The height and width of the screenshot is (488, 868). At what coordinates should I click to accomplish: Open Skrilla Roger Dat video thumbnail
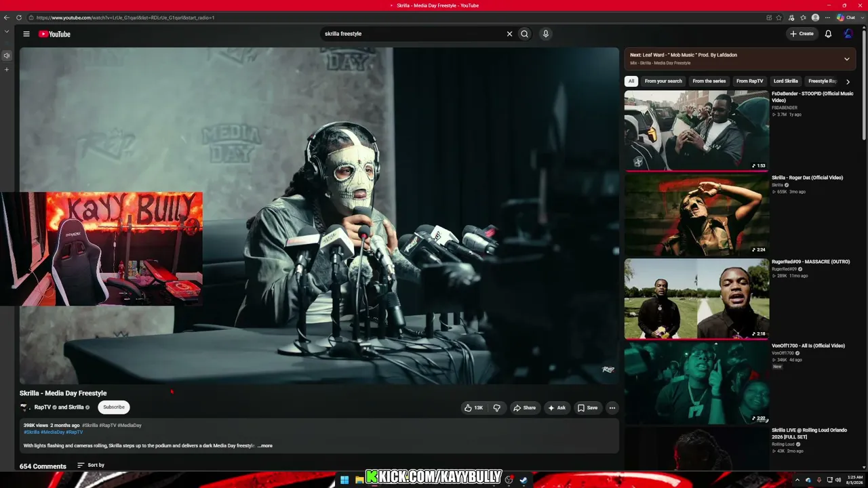[x=696, y=214]
